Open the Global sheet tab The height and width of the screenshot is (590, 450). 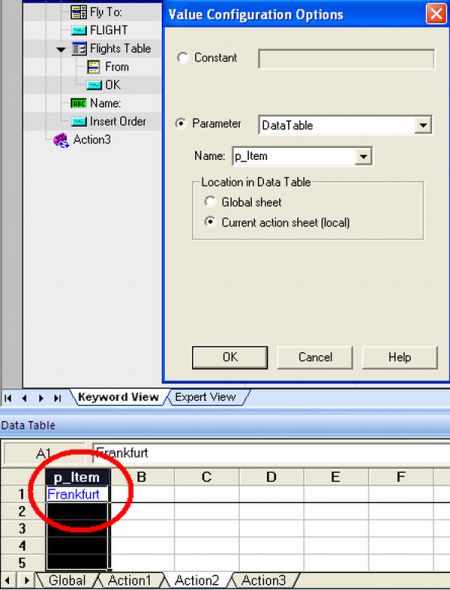point(67,580)
